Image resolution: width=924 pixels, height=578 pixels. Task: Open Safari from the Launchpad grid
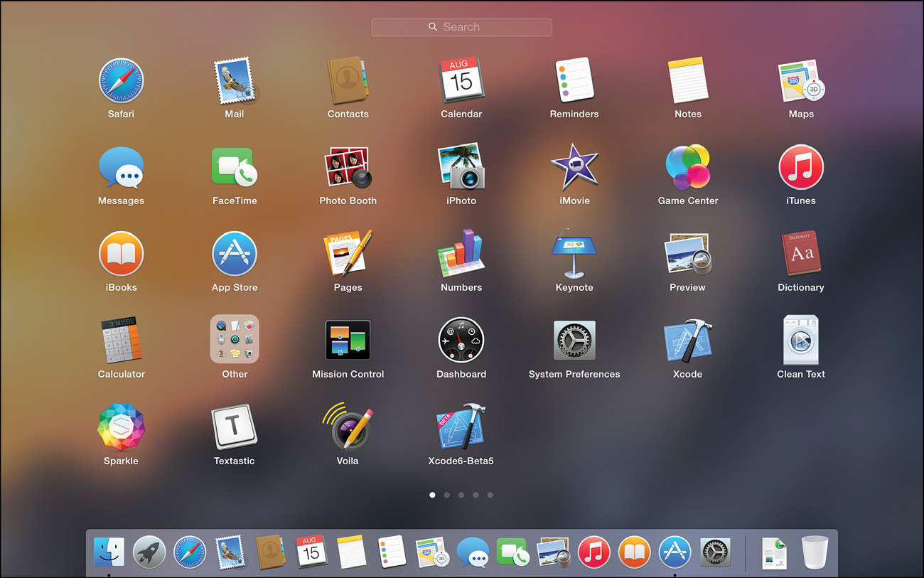click(x=121, y=80)
